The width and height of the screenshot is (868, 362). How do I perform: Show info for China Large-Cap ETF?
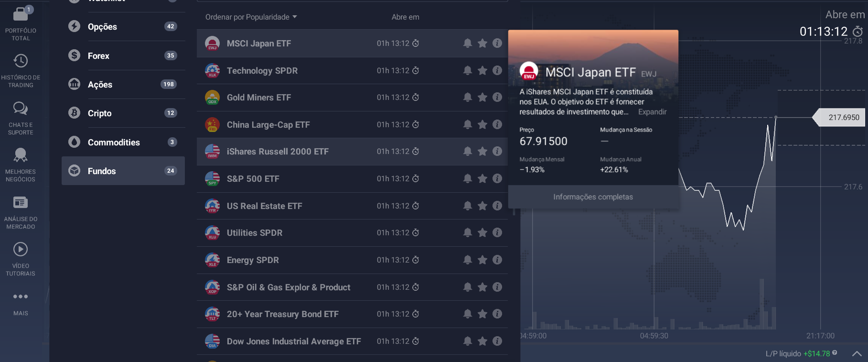[497, 124]
